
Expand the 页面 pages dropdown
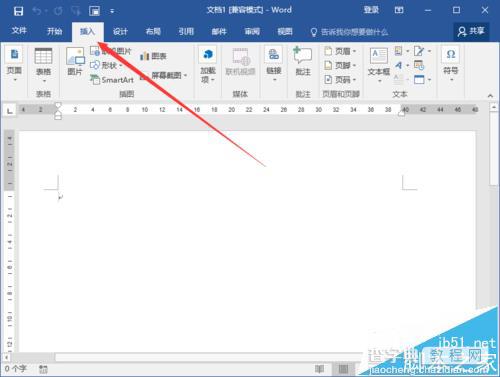[x=14, y=64]
